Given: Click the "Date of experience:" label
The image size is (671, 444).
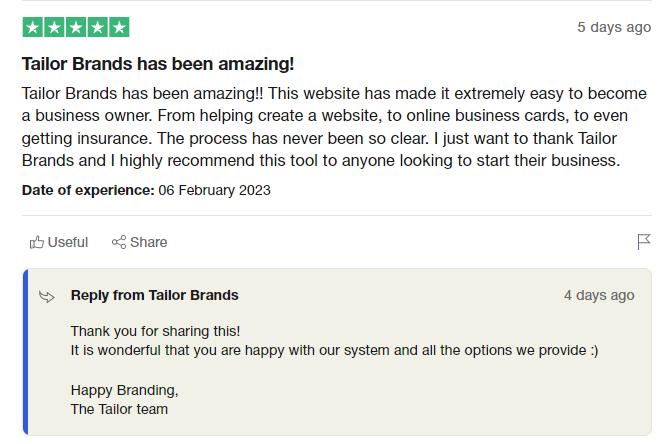Looking at the screenshot, I should pos(88,190).
